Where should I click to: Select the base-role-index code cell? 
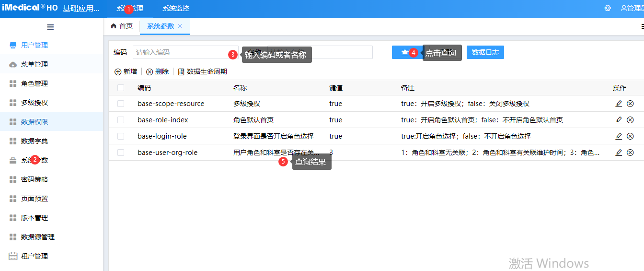tap(163, 120)
